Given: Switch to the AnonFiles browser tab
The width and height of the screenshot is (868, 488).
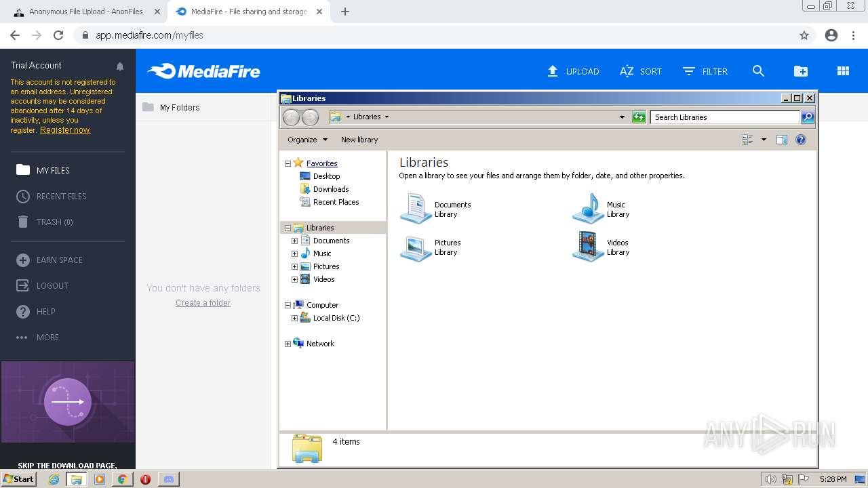Looking at the screenshot, I should point(87,12).
